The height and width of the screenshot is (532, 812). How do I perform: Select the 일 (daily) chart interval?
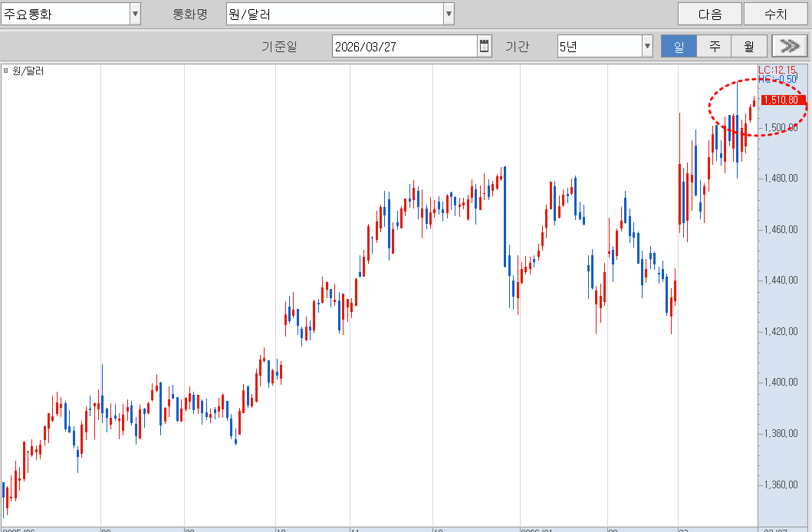point(679,46)
